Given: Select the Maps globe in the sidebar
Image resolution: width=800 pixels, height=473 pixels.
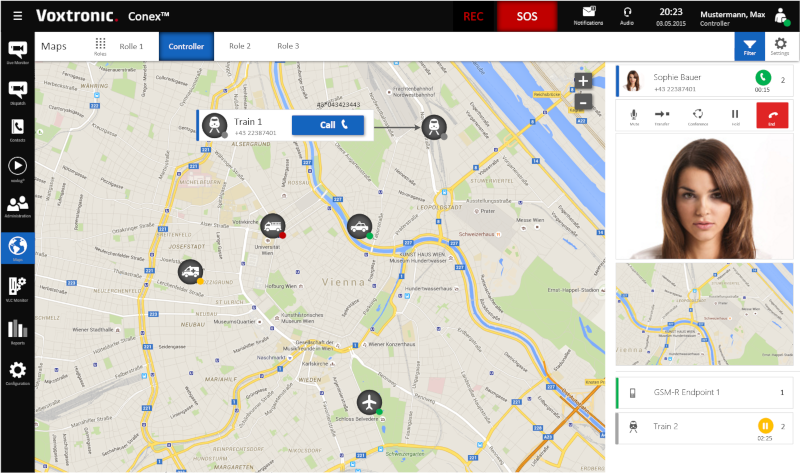Looking at the screenshot, I should click(17, 248).
